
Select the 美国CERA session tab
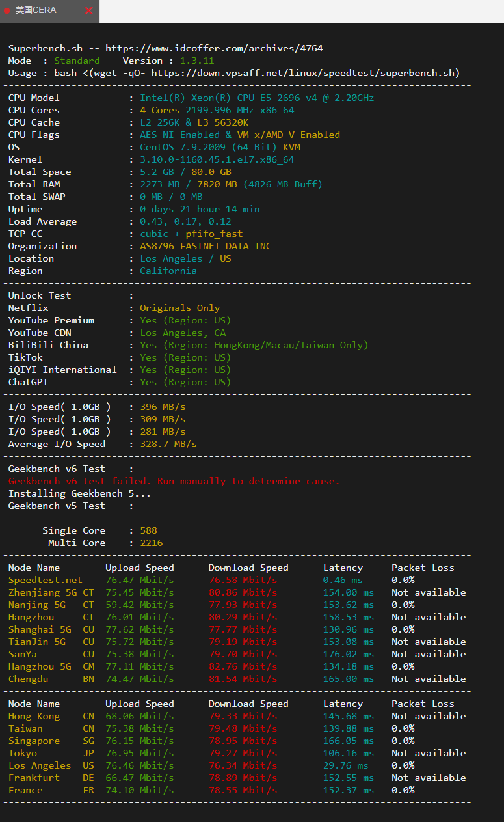[x=36, y=10]
